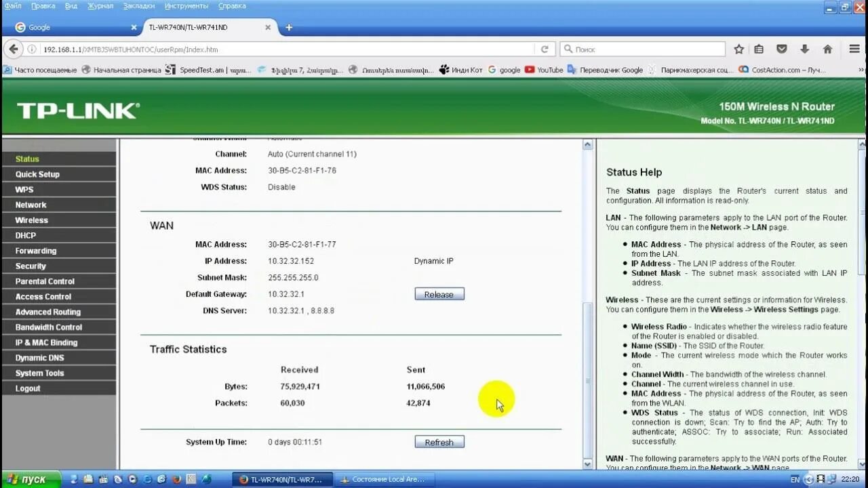This screenshot has width=868, height=488.
Task: Open the Журнал menu
Action: click(101, 6)
